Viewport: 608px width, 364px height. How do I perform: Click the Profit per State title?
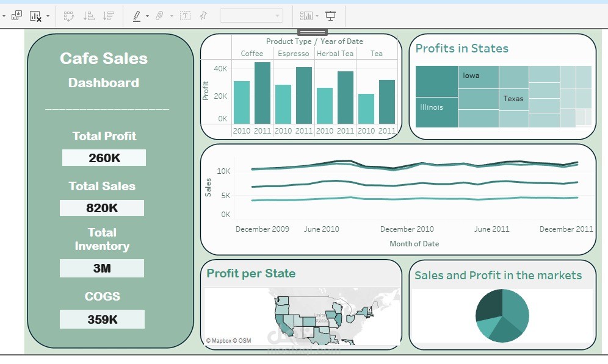click(x=251, y=273)
